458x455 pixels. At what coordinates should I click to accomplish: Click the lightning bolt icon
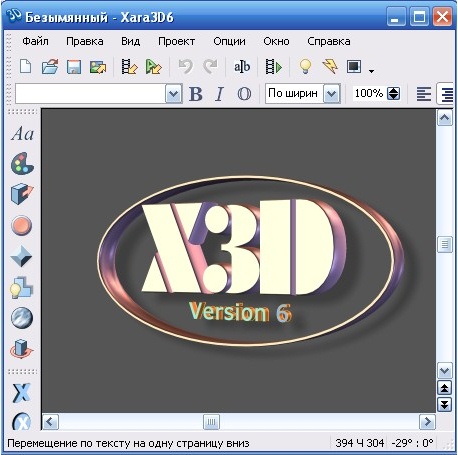pos(330,66)
